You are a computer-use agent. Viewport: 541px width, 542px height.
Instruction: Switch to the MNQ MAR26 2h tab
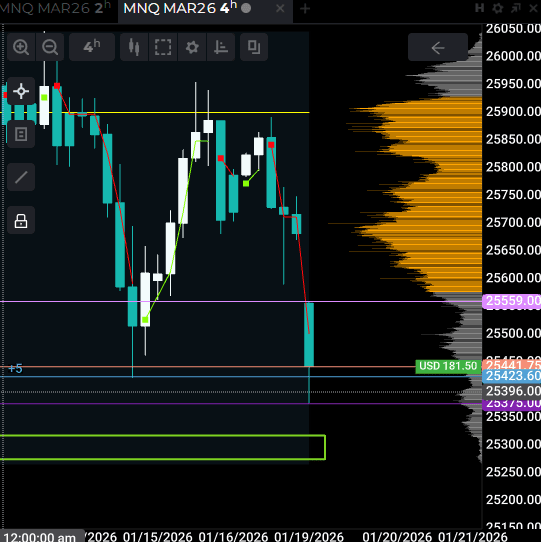(55, 8)
